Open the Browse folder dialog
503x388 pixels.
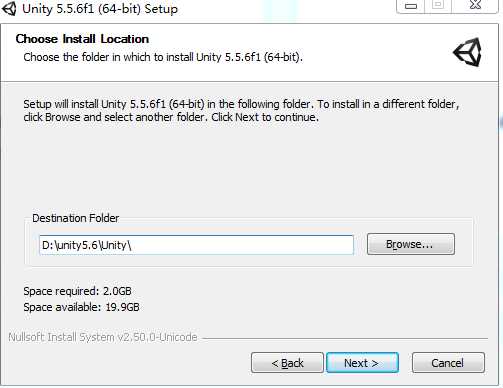point(411,244)
